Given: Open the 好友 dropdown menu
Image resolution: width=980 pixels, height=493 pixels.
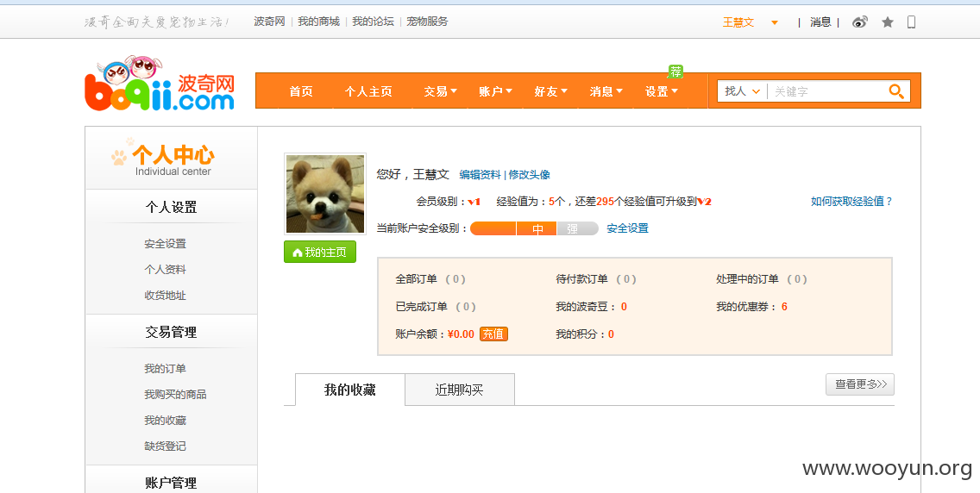Looking at the screenshot, I should [x=550, y=91].
